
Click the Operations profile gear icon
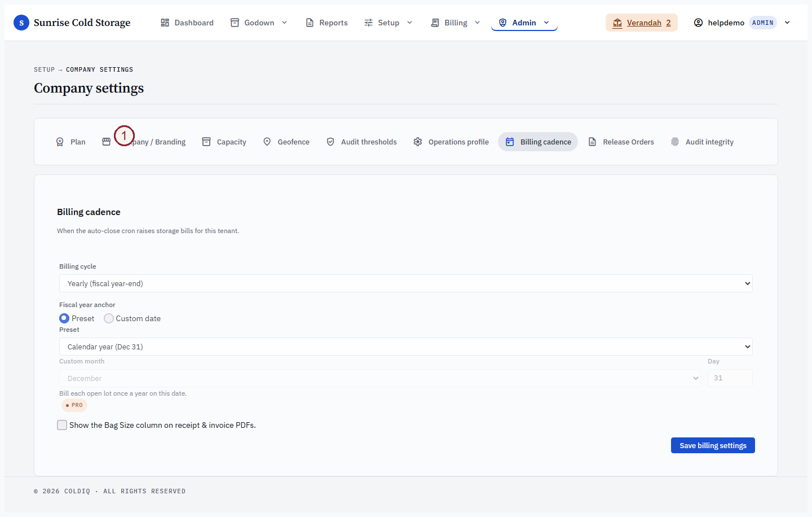coord(418,142)
